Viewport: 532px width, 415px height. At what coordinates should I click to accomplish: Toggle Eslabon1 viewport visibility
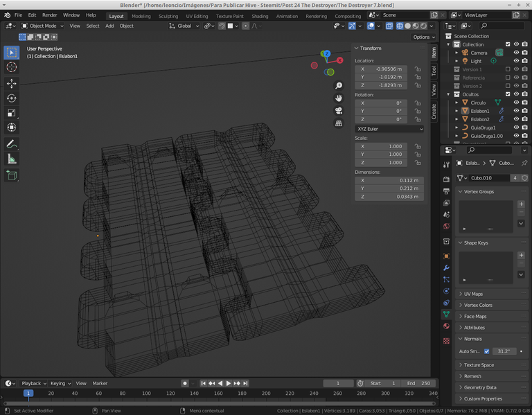(x=516, y=111)
